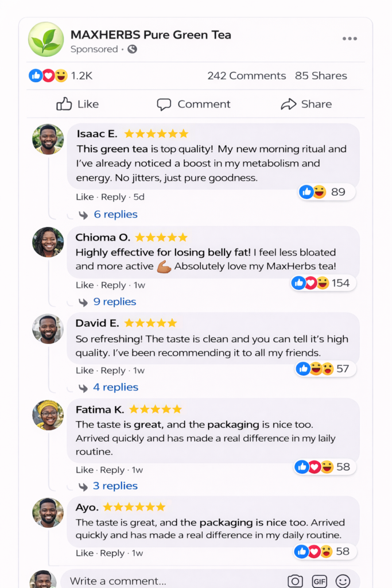Like the MAXHERBS post

(x=77, y=104)
